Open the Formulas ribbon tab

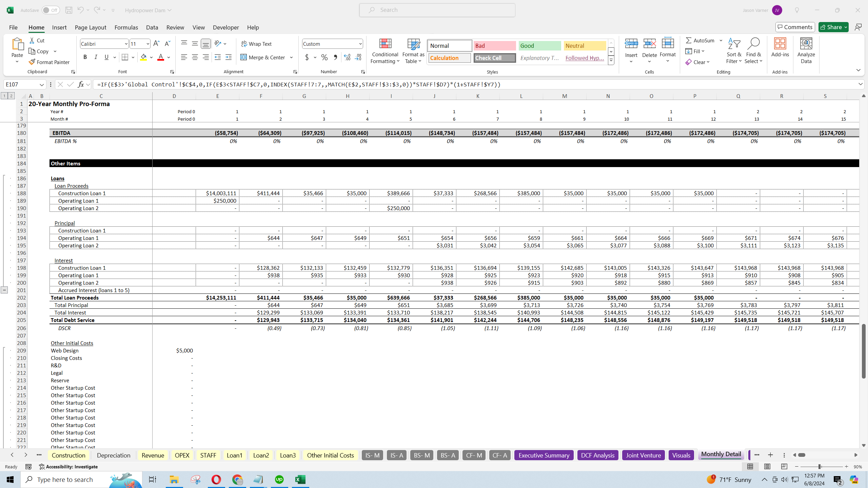click(126, 27)
